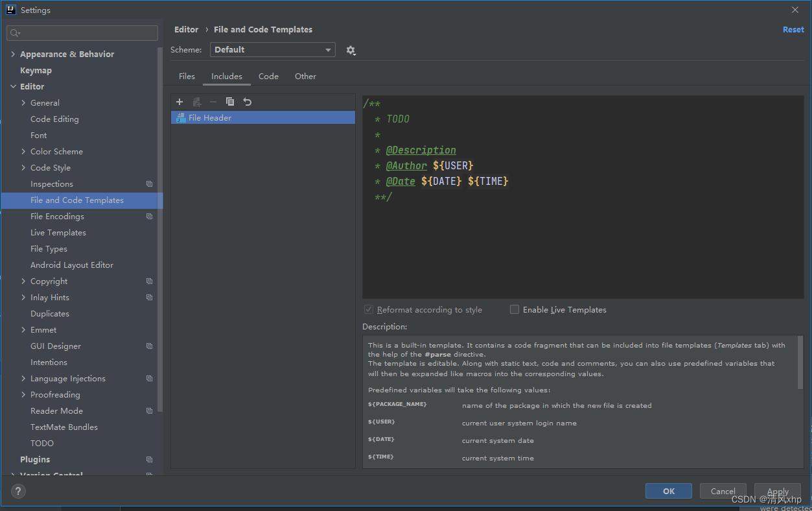Screen dimensions: 812x511
Task: Click the Reset link
Action: click(793, 30)
